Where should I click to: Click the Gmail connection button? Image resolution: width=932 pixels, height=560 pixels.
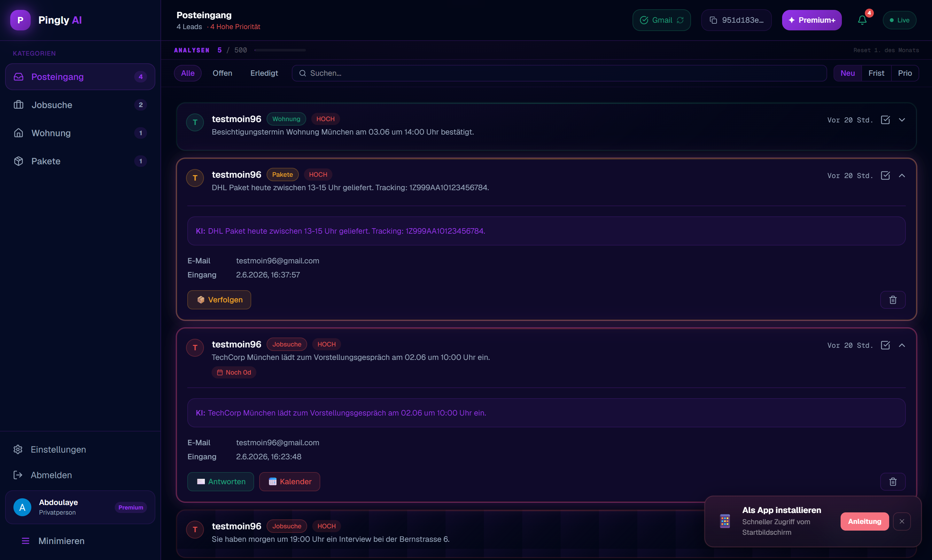(x=662, y=20)
